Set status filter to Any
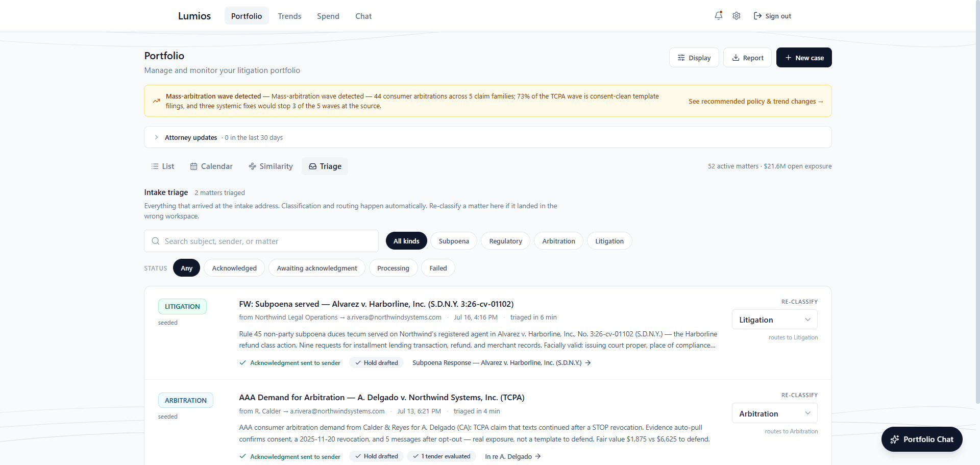 pos(186,268)
